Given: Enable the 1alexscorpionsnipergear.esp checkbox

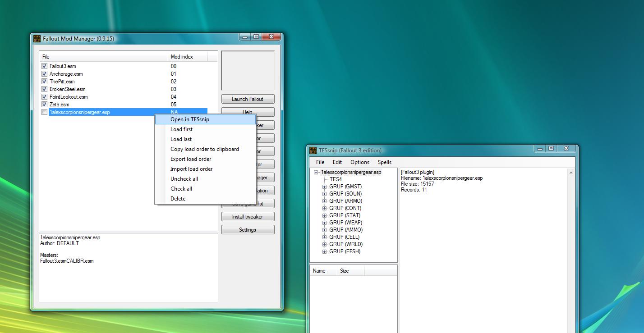Looking at the screenshot, I should [44, 112].
